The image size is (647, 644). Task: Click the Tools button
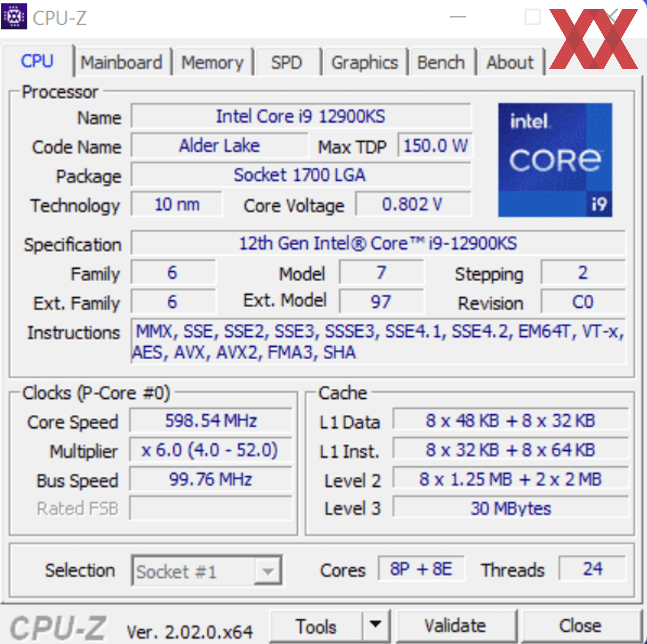[x=316, y=626]
